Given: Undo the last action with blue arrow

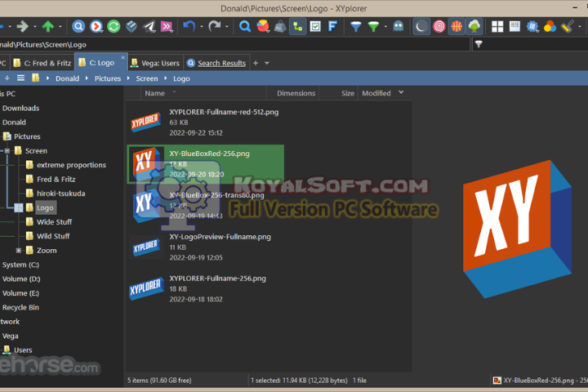Looking at the screenshot, I should [x=189, y=26].
